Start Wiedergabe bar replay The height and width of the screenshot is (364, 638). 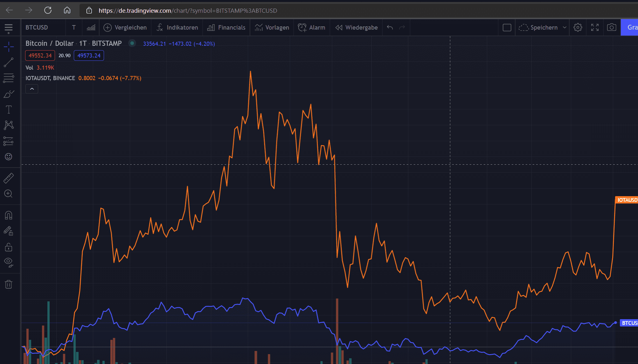tap(357, 27)
